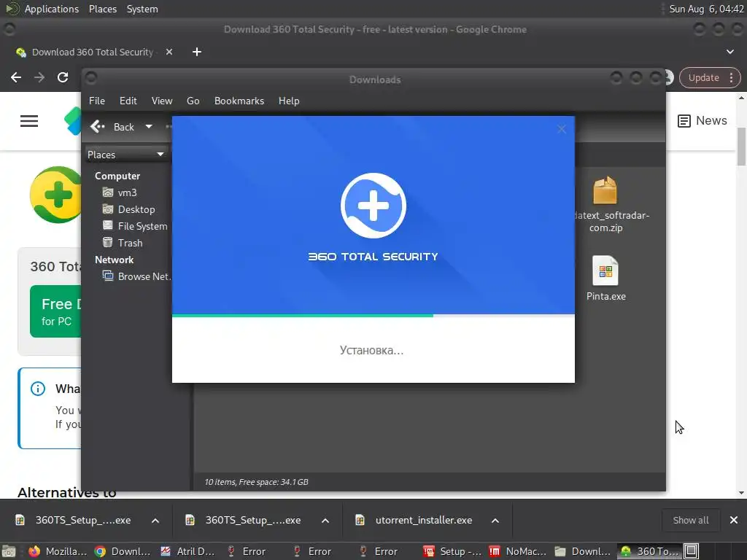747x560 pixels.
Task: Close the Download 360 Total Security Chrome tab
Action: (169, 52)
